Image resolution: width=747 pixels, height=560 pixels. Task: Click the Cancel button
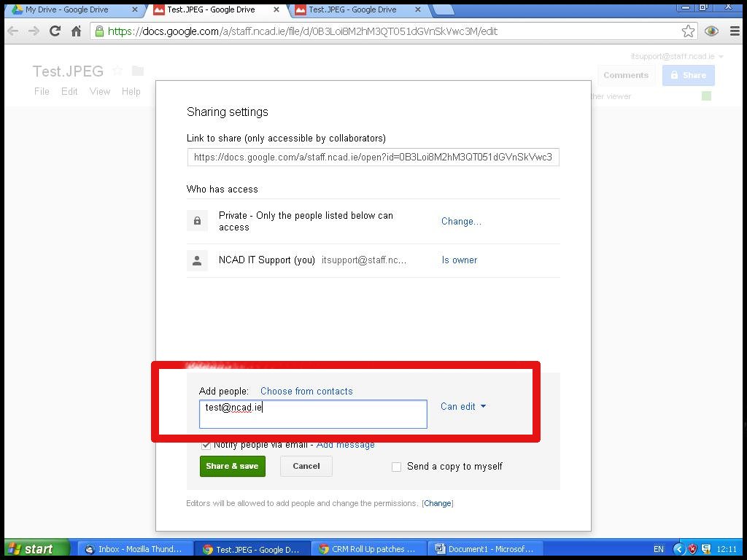306,466
